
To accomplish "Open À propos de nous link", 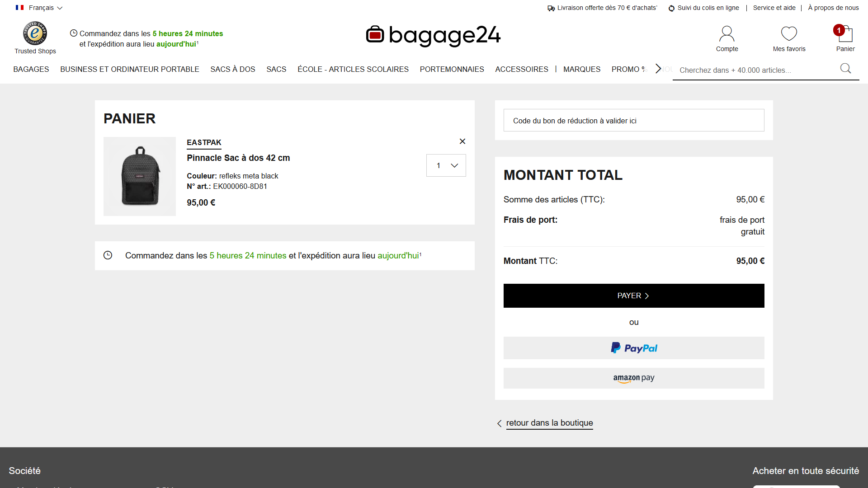I will [x=833, y=8].
